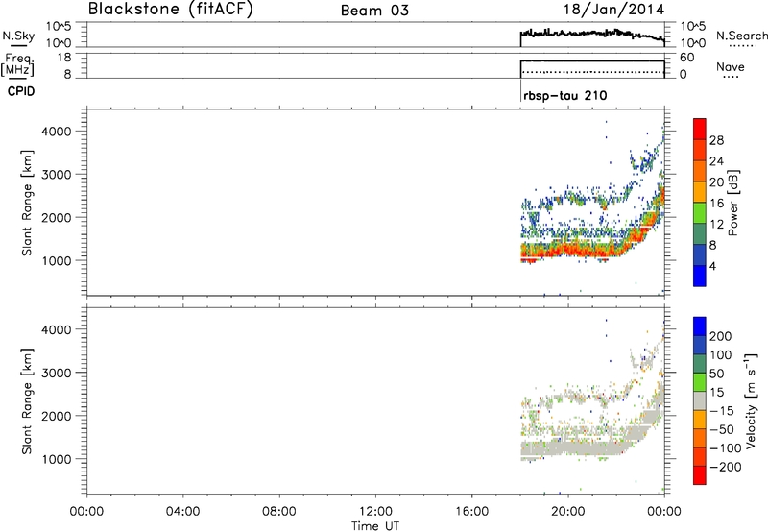Click the power panel 'Slant Range [km]' axis label
The image size is (768, 532).
(x=27, y=203)
